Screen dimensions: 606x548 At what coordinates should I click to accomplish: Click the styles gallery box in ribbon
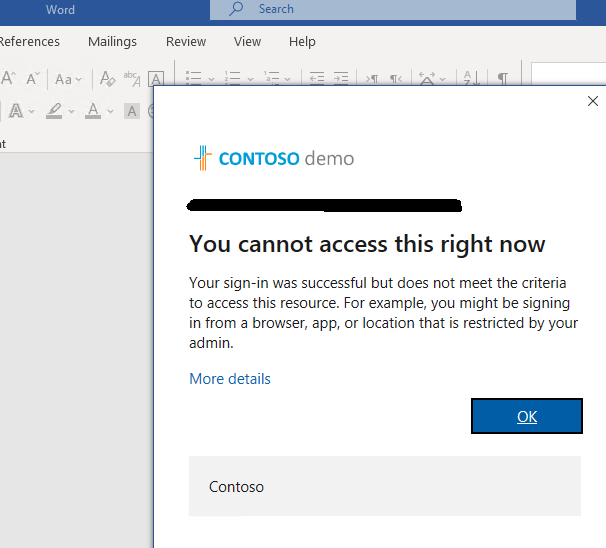pyautogui.click(x=569, y=73)
